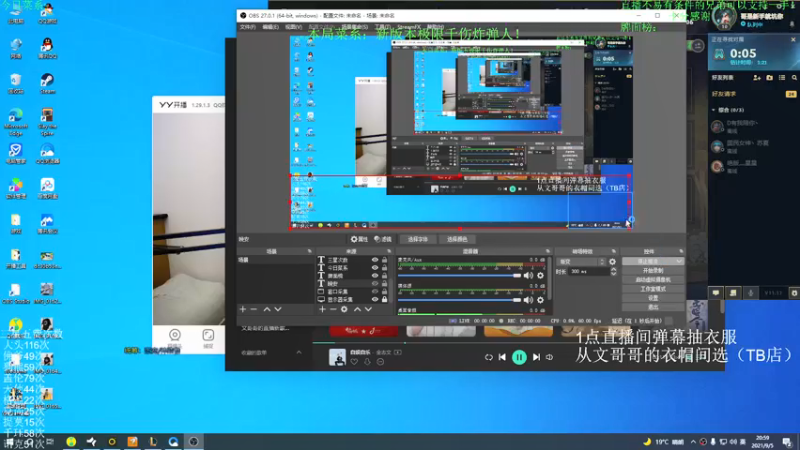The image size is (800, 450).
Task: Adjust the Mic/Aux volume slider
Action: [459, 276]
